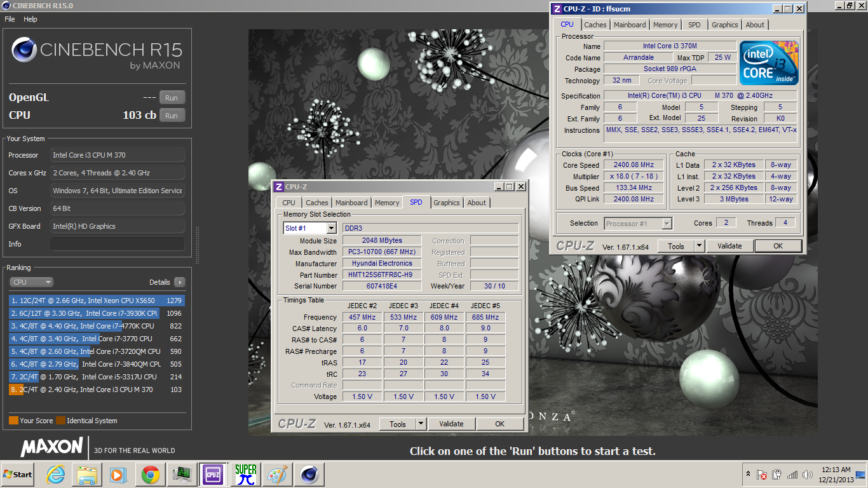Click Tools button in ffsucm CPU-Z window

coord(675,247)
